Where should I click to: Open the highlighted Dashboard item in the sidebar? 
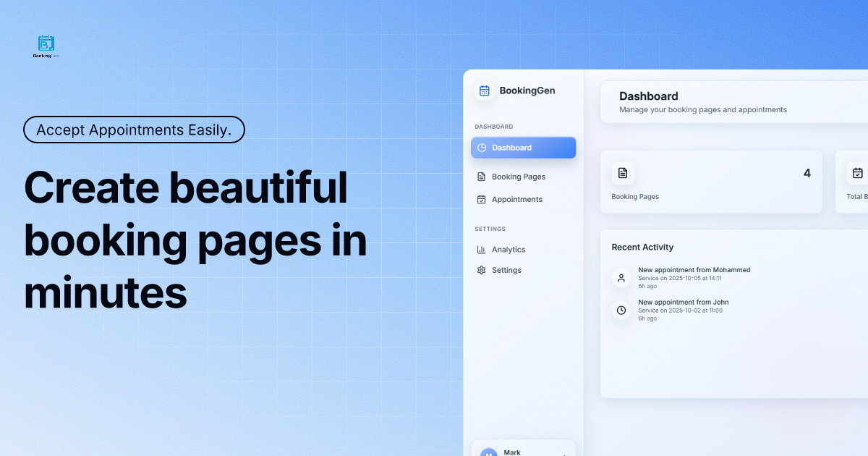tap(524, 148)
